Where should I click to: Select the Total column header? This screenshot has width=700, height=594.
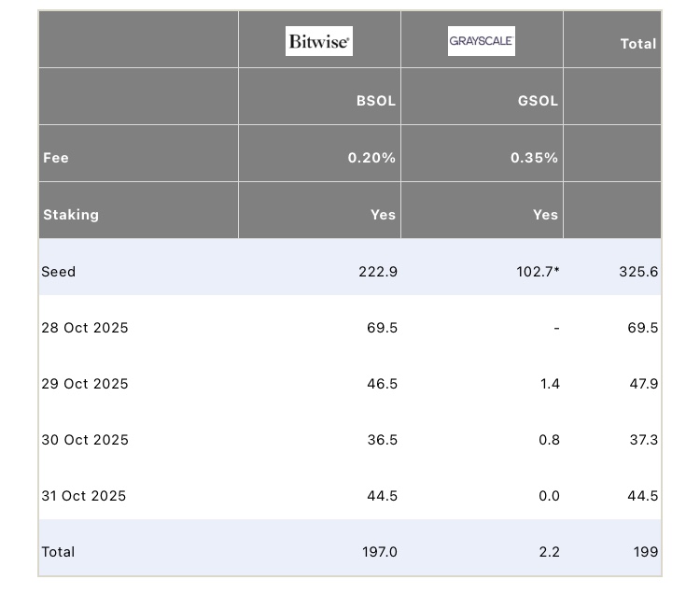pos(638,44)
